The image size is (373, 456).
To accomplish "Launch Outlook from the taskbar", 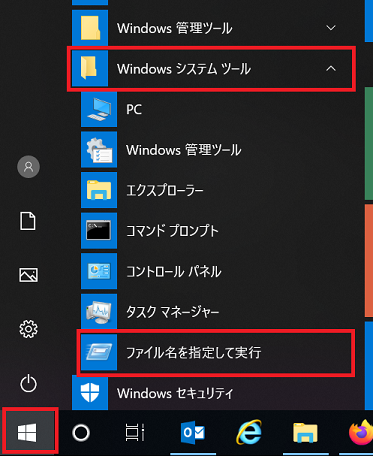I will coord(193,433).
